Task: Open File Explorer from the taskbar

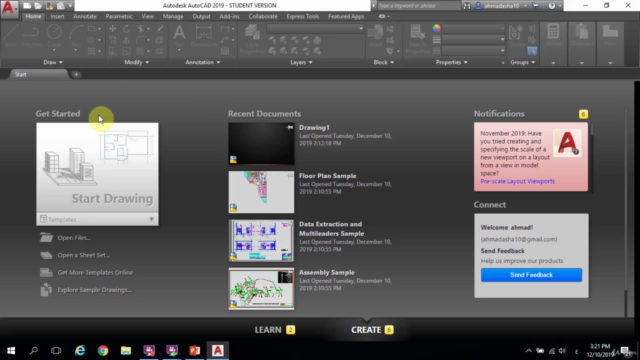Action: point(126,350)
